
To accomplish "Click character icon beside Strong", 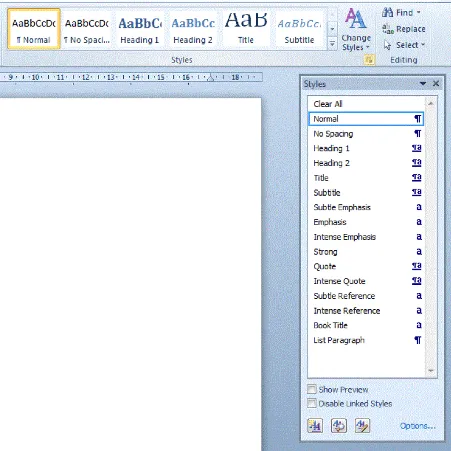I will [419, 251].
